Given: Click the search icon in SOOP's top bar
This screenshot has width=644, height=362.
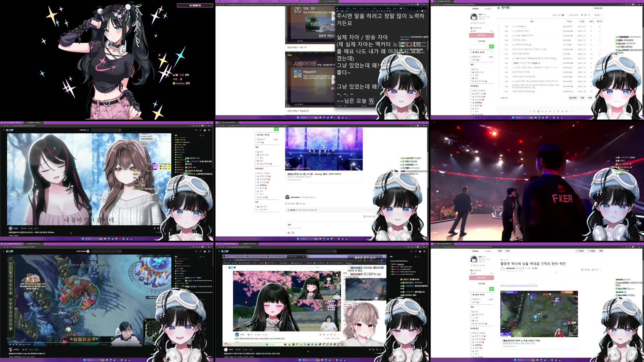Looking at the screenshot, I should (x=119, y=130).
